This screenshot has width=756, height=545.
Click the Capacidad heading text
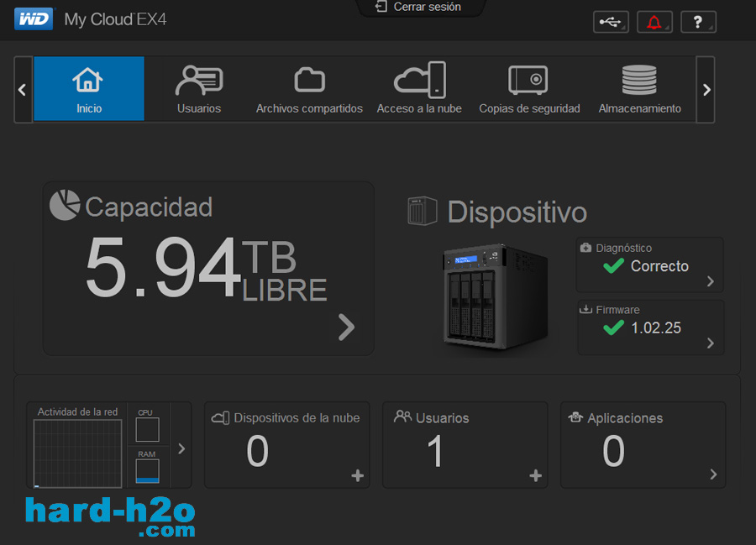(149, 207)
